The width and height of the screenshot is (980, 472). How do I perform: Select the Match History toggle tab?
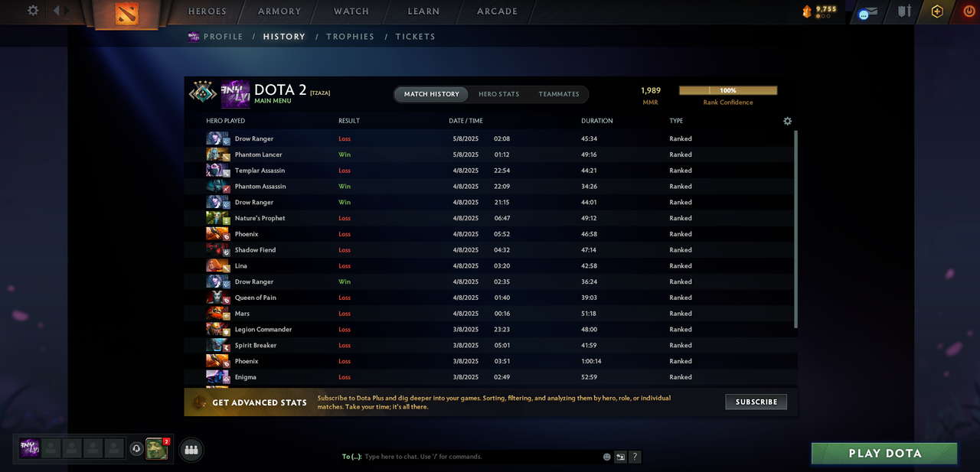432,94
